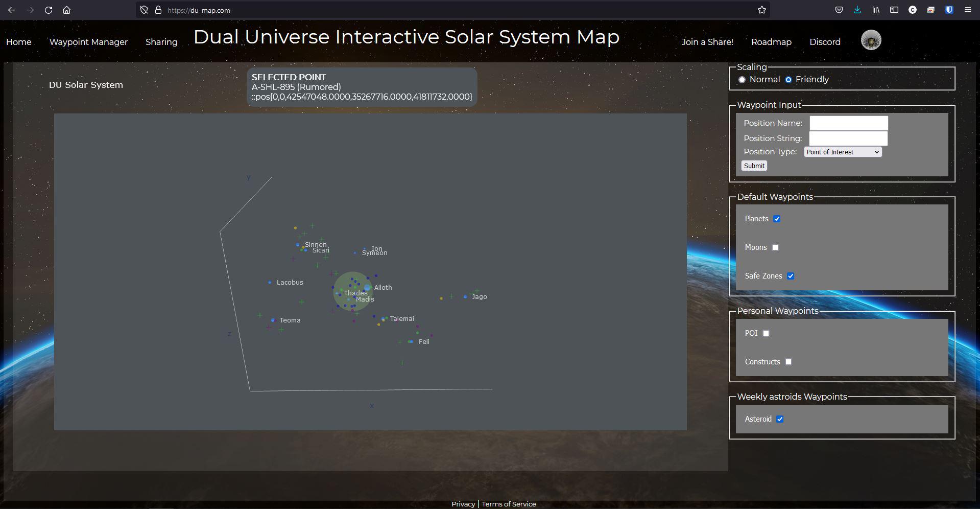The image size is (980, 509).
Task: Submit the waypoint input form
Action: point(754,166)
